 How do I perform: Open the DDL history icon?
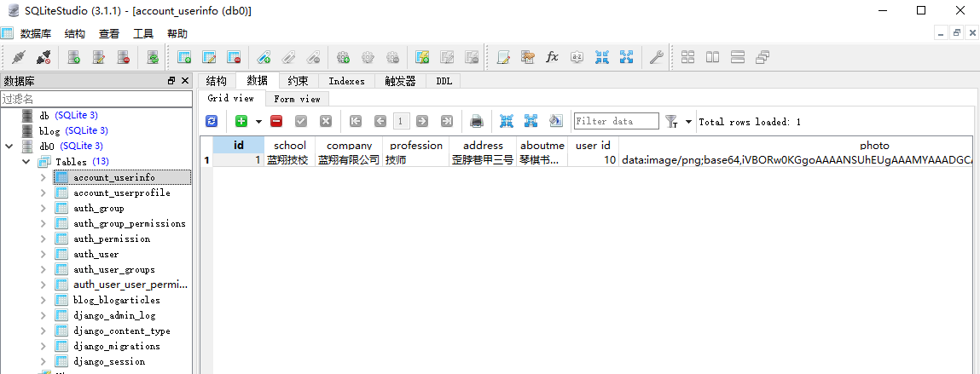coord(528,57)
